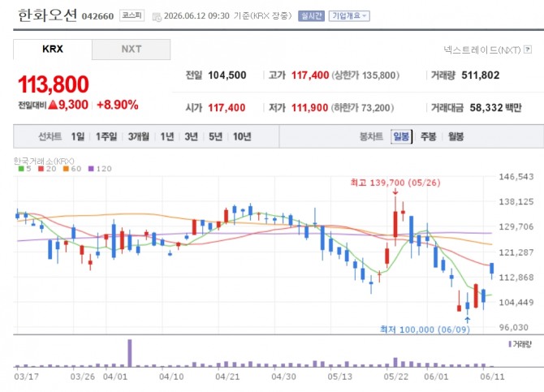Viewport: 544px width, 392px height.
Task: Open the 넥스트레이드(NXT) help icon
Action: point(528,50)
